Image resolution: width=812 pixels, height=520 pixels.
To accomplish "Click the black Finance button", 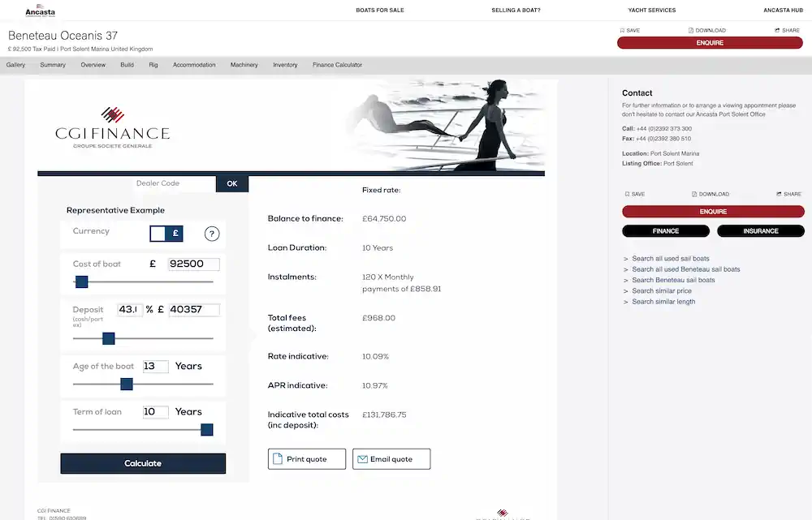I will (x=666, y=231).
